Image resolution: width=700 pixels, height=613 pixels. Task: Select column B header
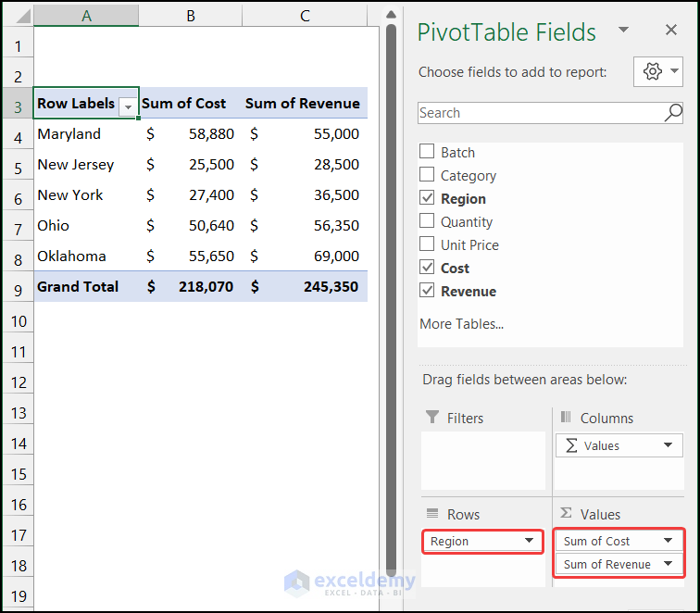pyautogui.click(x=191, y=16)
